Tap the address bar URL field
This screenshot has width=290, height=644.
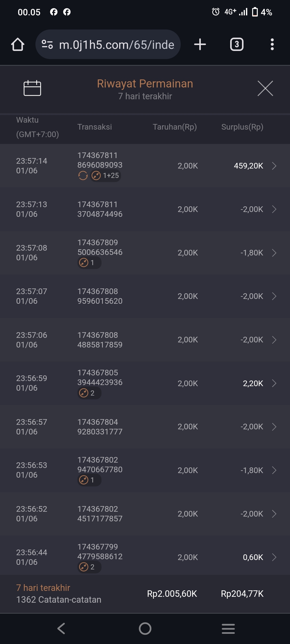[117, 45]
